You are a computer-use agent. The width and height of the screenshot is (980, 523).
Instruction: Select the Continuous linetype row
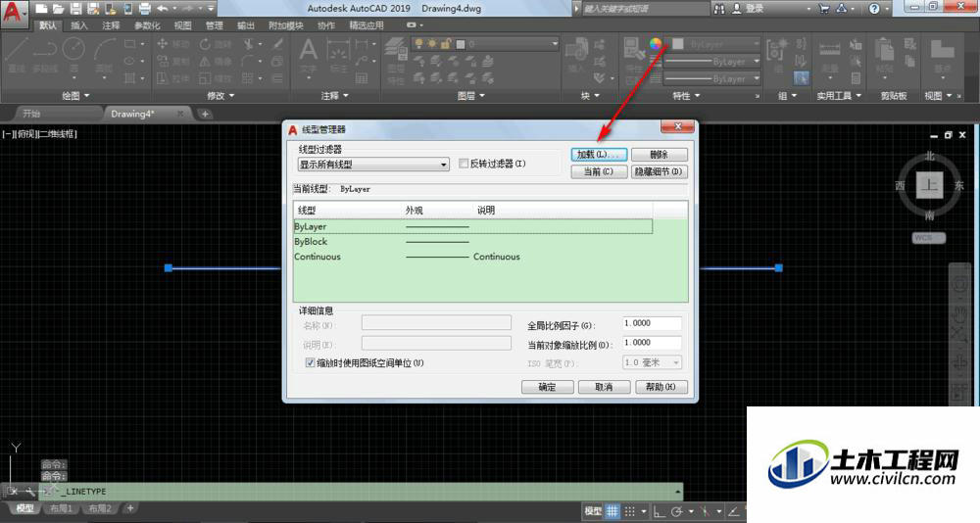coord(472,257)
